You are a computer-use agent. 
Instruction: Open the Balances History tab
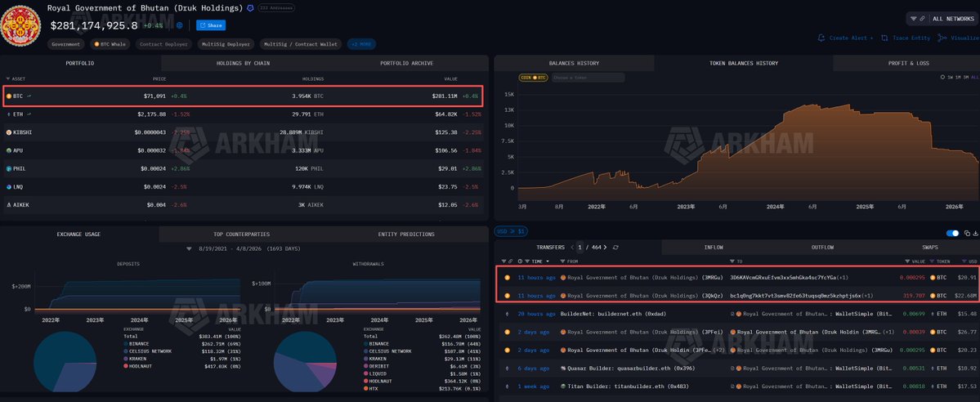pos(574,63)
